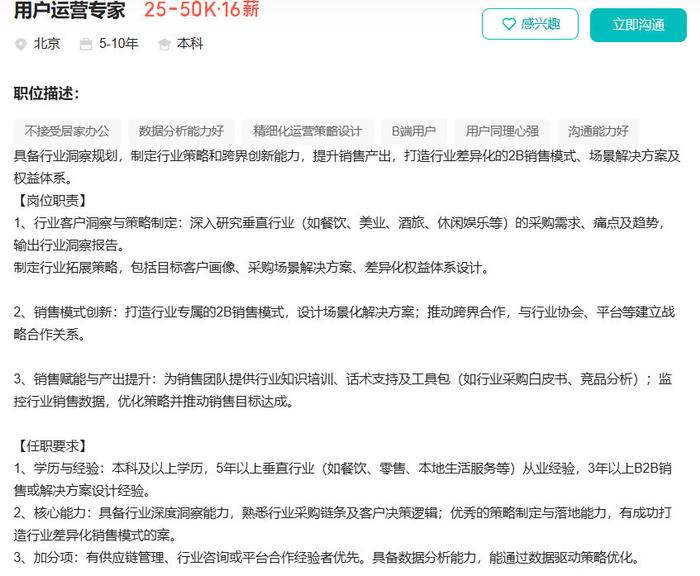Select the B端用户 tag
700x576 pixels.
point(414,131)
